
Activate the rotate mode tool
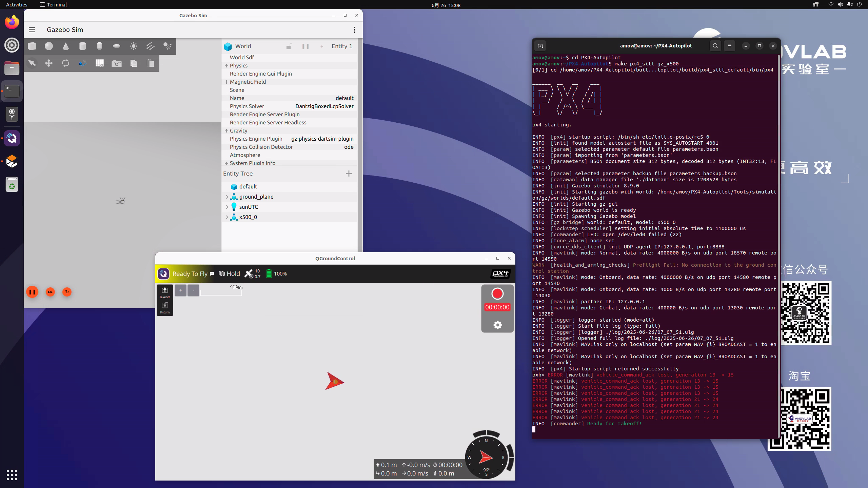click(66, 63)
